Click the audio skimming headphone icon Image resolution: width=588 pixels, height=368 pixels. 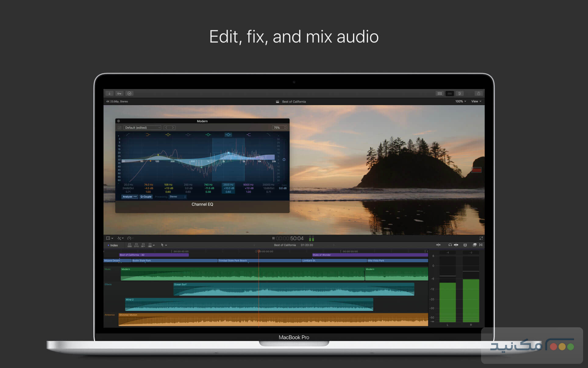450,245
